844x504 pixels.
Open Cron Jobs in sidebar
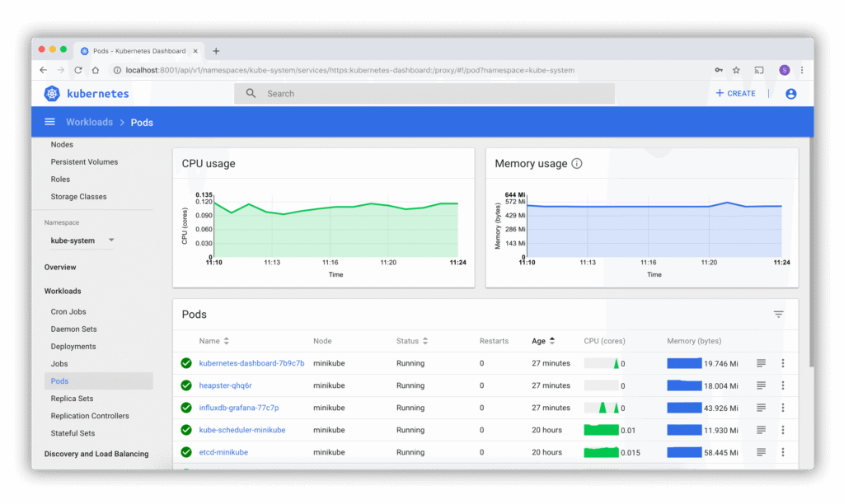click(68, 312)
